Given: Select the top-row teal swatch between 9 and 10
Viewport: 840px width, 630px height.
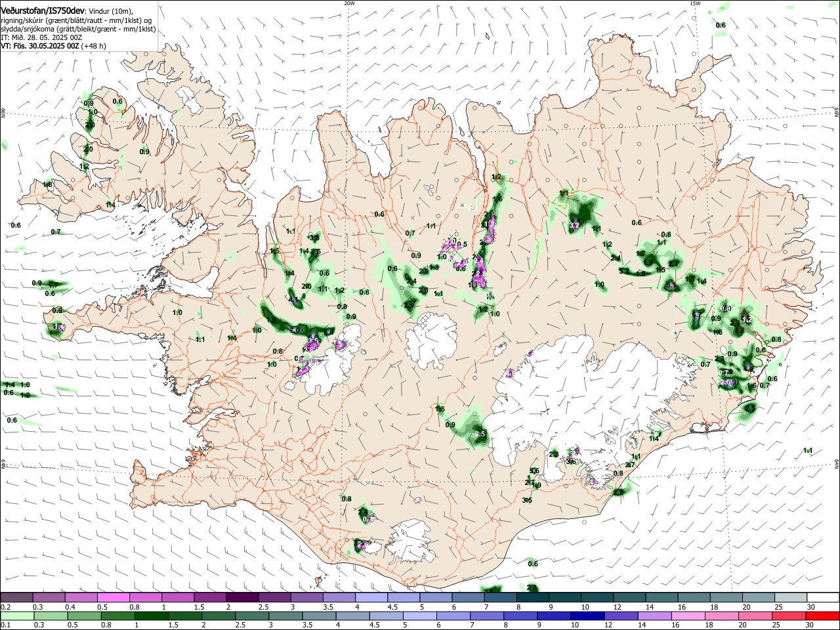Looking at the screenshot, I should click(565, 598).
